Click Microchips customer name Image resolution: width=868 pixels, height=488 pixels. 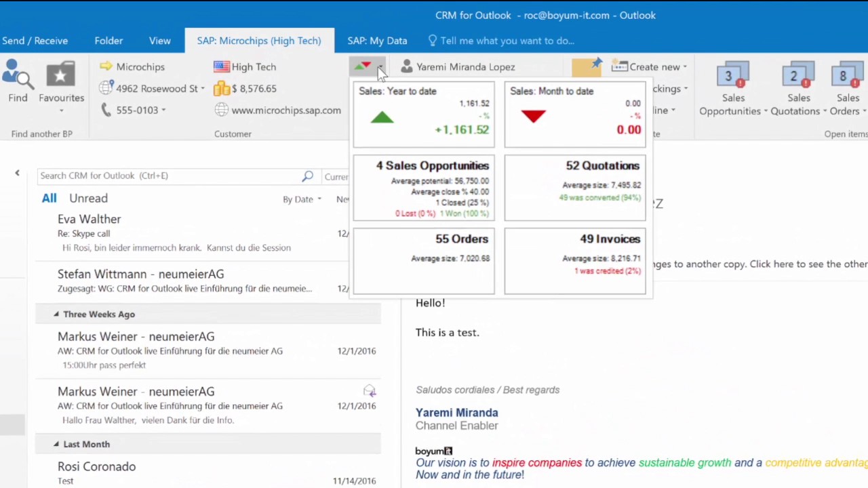coord(140,66)
